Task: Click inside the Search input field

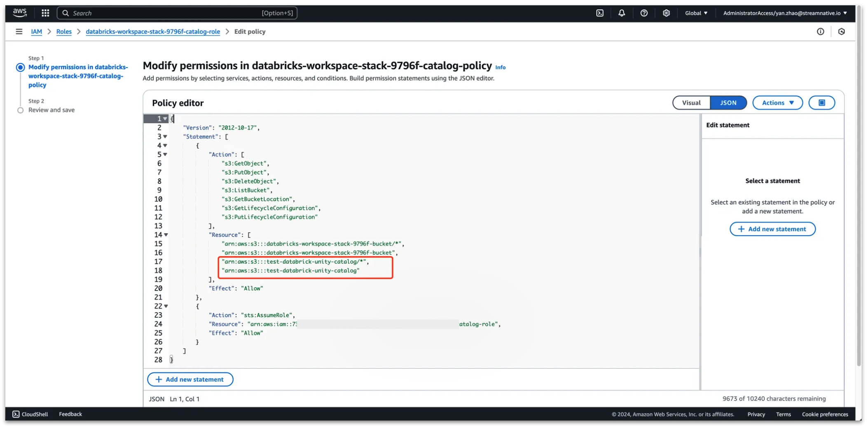Action: (x=177, y=13)
